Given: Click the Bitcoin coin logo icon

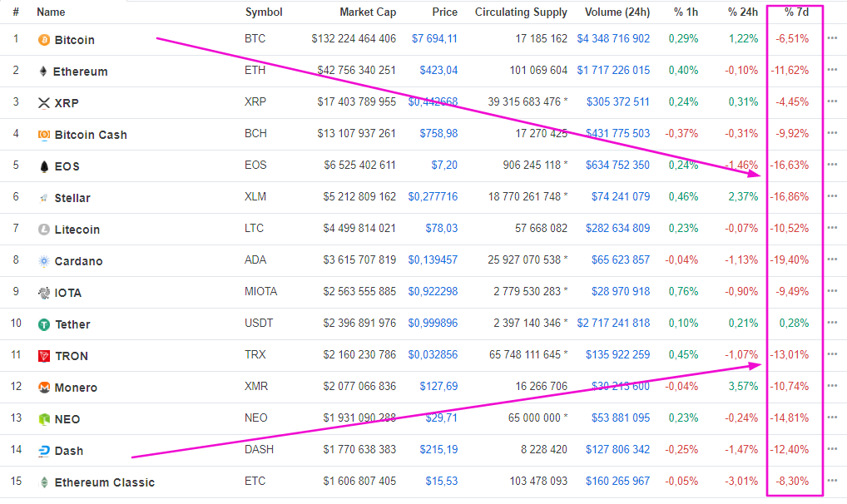Looking at the screenshot, I should pyautogui.click(x=44, y=40).
